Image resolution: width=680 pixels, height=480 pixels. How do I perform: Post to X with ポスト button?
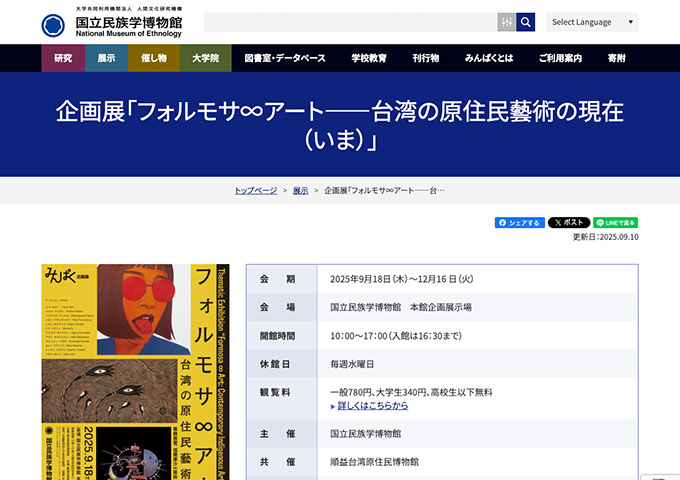[x=569, y=223]
